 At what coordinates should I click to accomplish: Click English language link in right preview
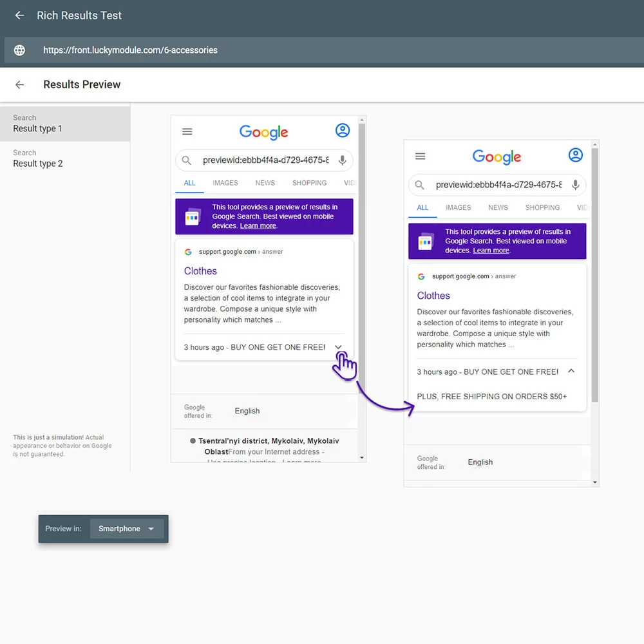(x=480, y=462)
